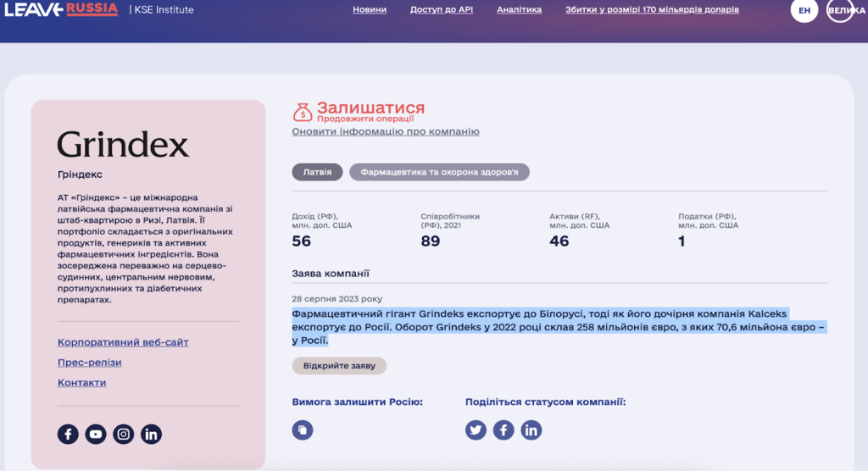Click the copy icon under Вимога залишити Росію
This screenshot has width=868, height=471.
pyautogui.click(x=303, y=430)
